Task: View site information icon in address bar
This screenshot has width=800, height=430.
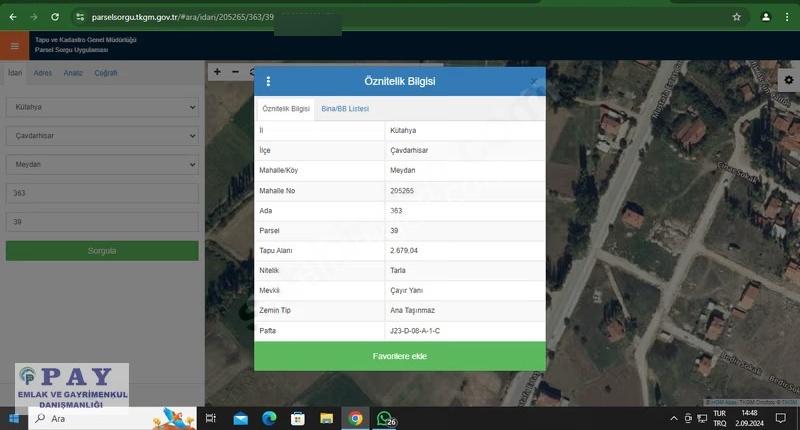Action: 80,17
